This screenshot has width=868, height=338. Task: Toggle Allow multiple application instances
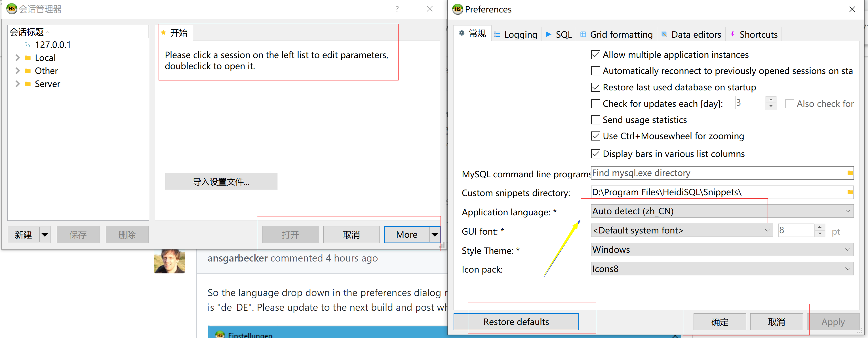tap(595, 55)
